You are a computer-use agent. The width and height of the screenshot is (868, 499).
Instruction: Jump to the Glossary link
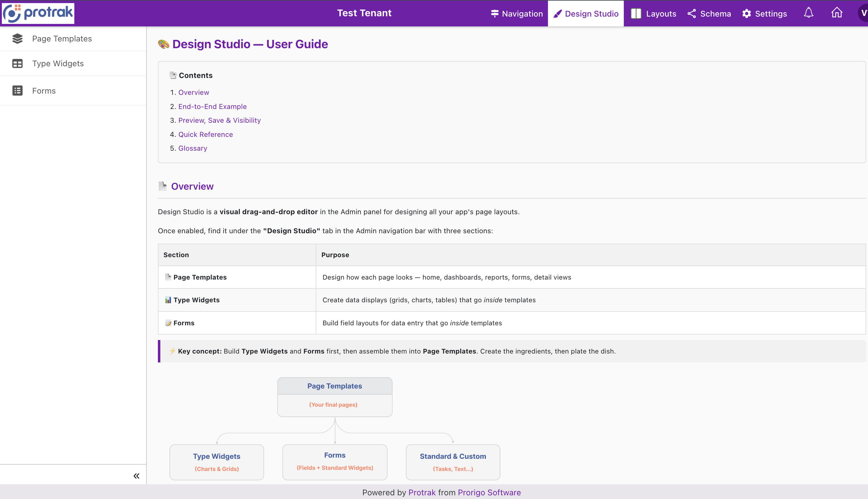coord(192,149)
